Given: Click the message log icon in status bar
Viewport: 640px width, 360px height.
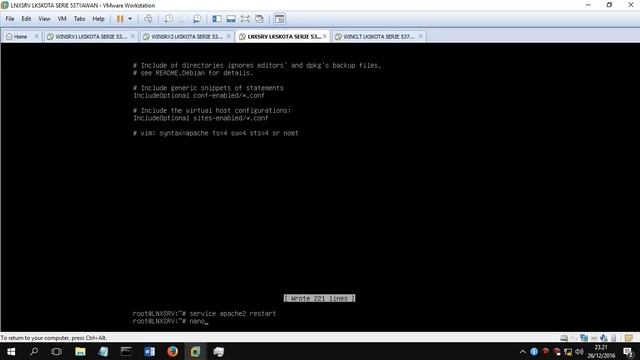Looking at the screenshot, I should pyautogui.click(x=629, y=338).
